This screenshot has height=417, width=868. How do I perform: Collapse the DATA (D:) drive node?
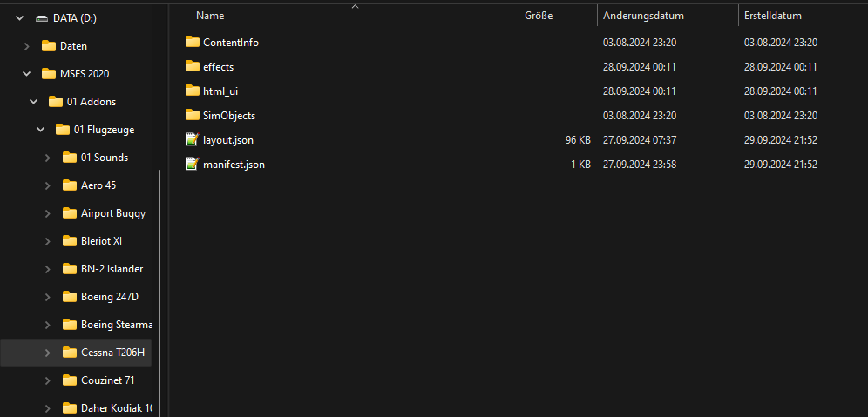pyautogui.click(x=20, y=18)
